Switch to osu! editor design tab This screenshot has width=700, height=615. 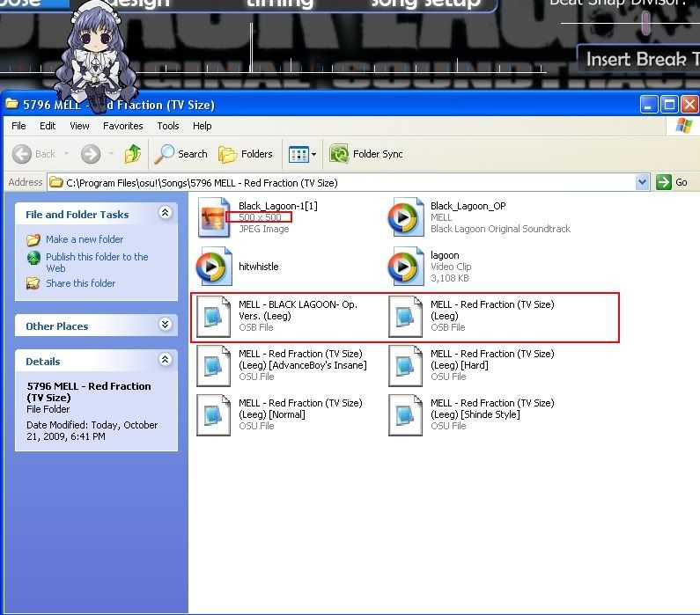click(140, 4)
